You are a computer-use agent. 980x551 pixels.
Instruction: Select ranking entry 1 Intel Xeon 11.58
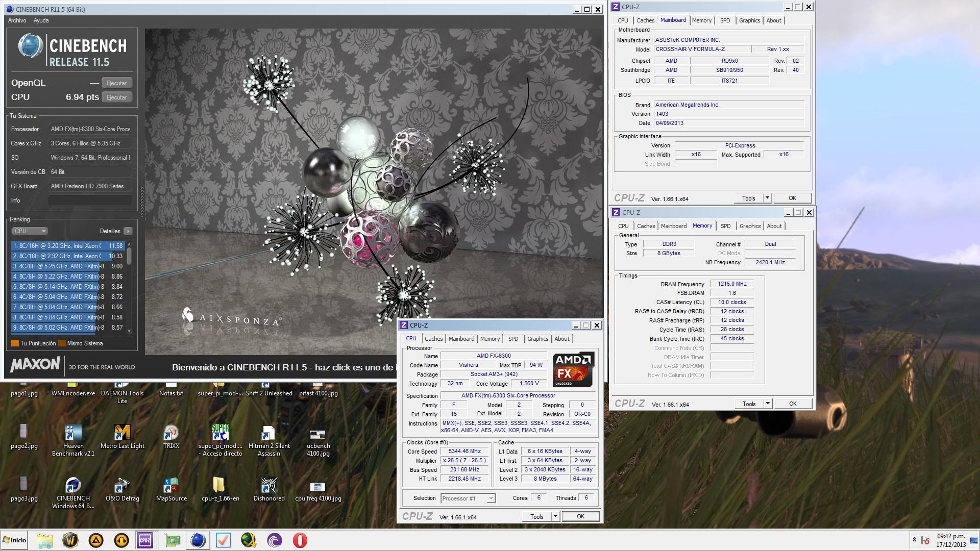(x=68, y=246)
